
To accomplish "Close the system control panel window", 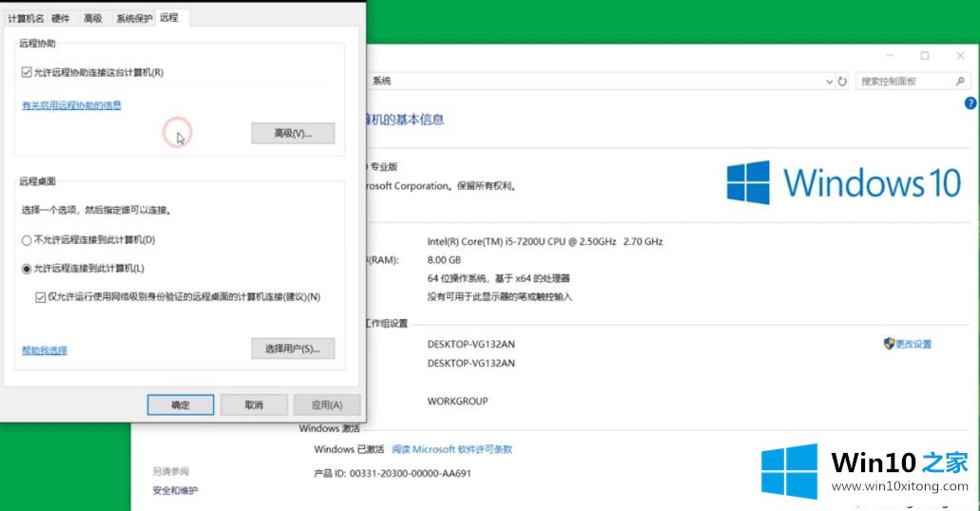I will (x=960, y=56).
